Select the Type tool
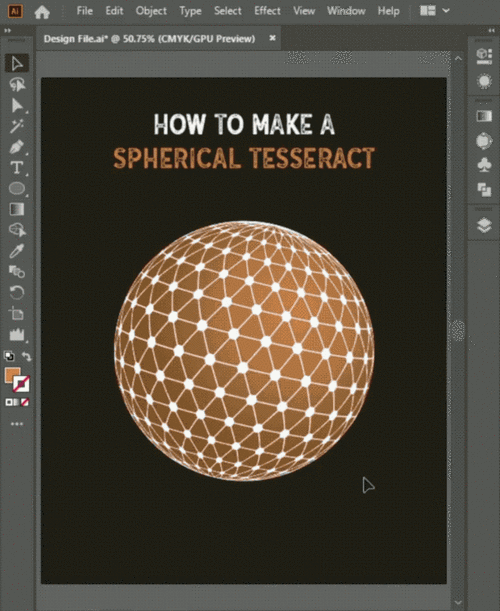 tap(17, 168)
